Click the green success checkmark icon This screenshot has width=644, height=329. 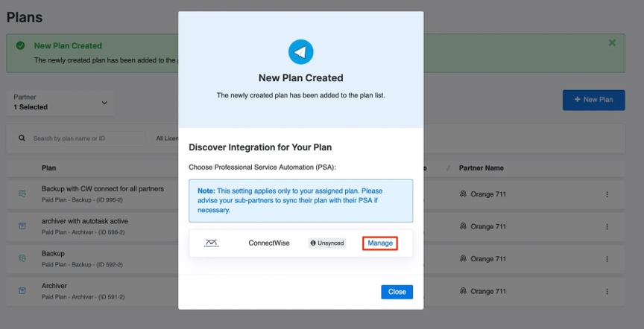click(x=21, y=45)
